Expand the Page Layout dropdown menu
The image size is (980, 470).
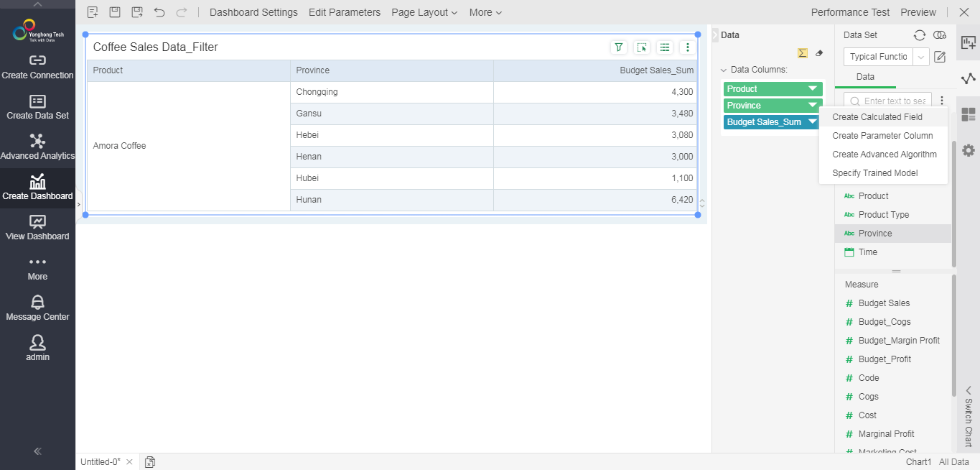click(x=424, y=12)
